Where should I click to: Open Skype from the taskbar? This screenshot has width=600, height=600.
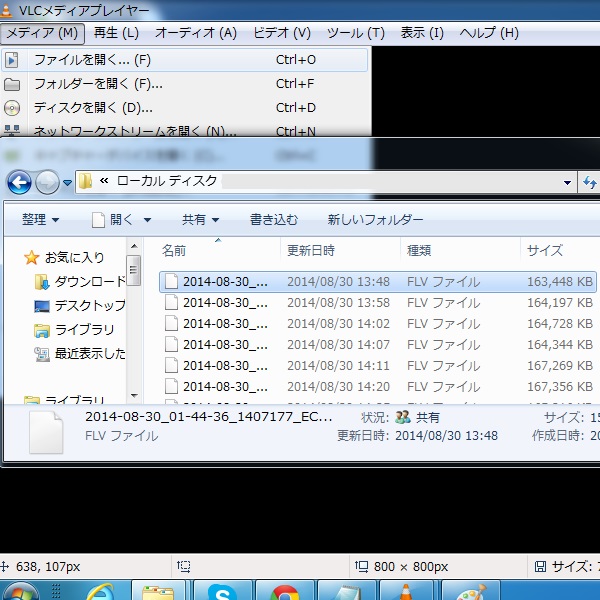coord(222,590)
